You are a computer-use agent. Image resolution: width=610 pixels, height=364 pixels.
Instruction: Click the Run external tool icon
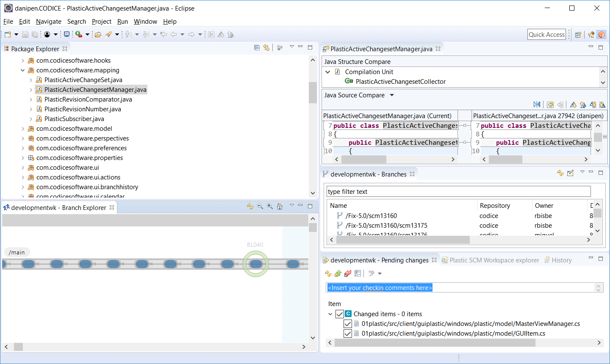coord(79,34)
